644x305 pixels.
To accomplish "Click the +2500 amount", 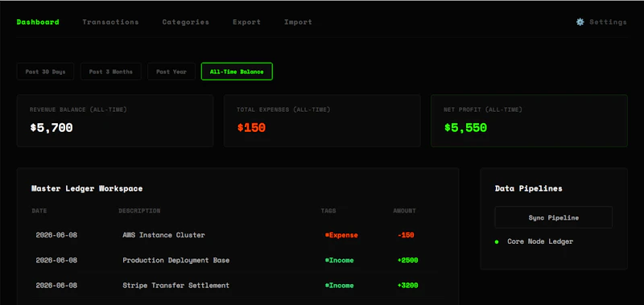I will tap(408, 260).
